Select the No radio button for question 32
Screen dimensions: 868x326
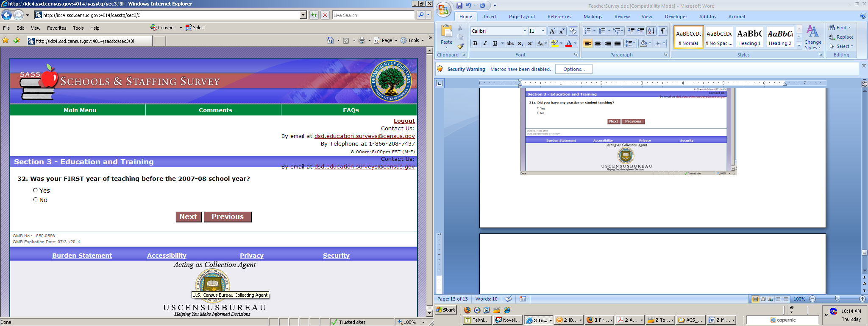tap(36, 200)
